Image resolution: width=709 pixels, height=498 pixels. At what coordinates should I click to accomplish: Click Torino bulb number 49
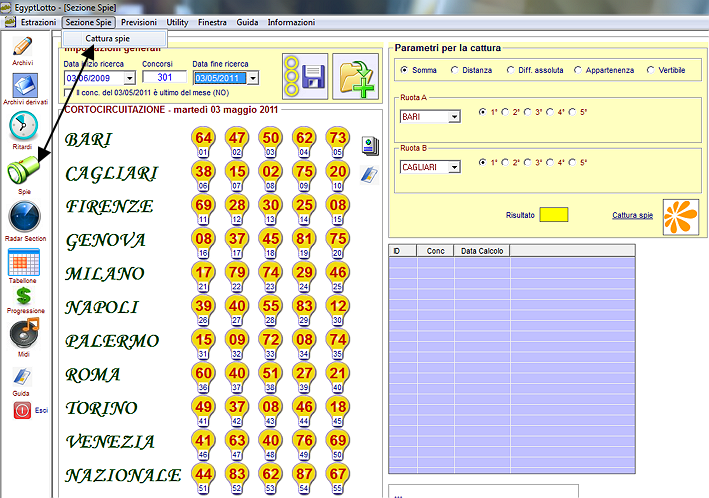[x=203, y=411]
